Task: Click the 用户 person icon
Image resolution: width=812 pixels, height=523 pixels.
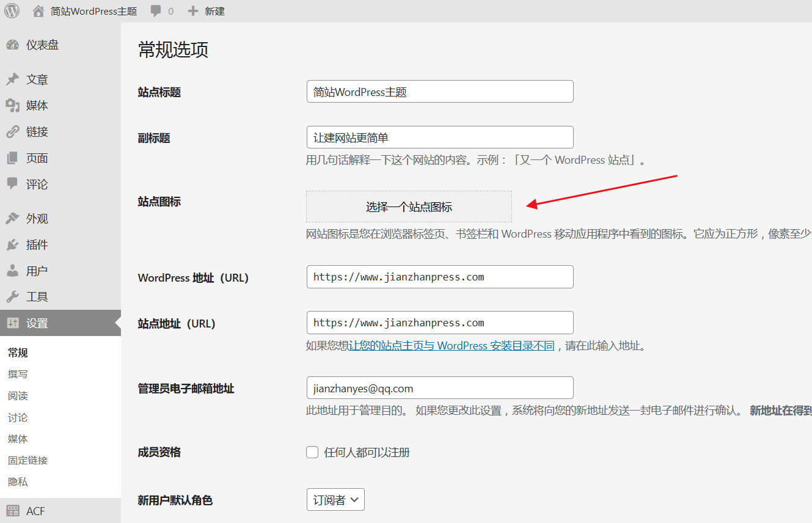Action: [x=12, y=271]
